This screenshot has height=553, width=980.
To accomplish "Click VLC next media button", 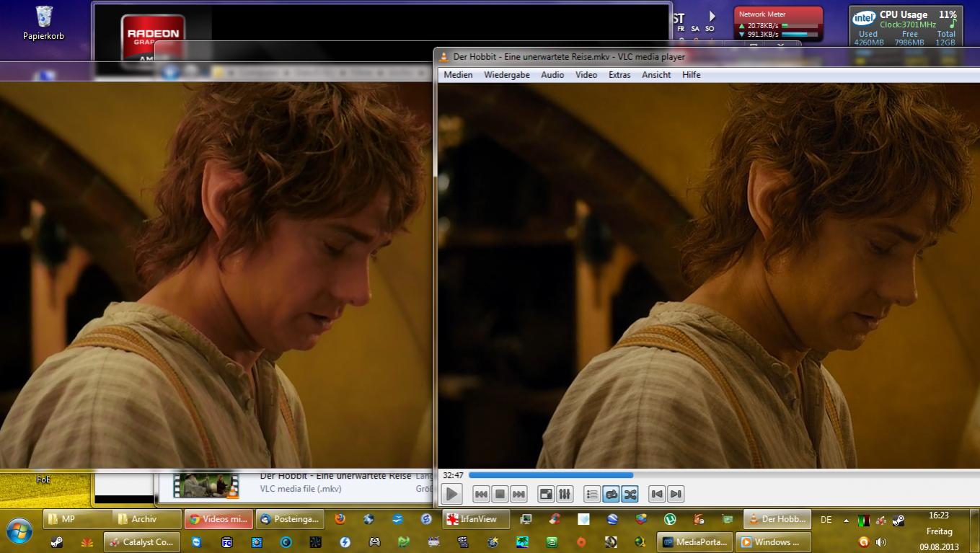I will tap(518, 494).
